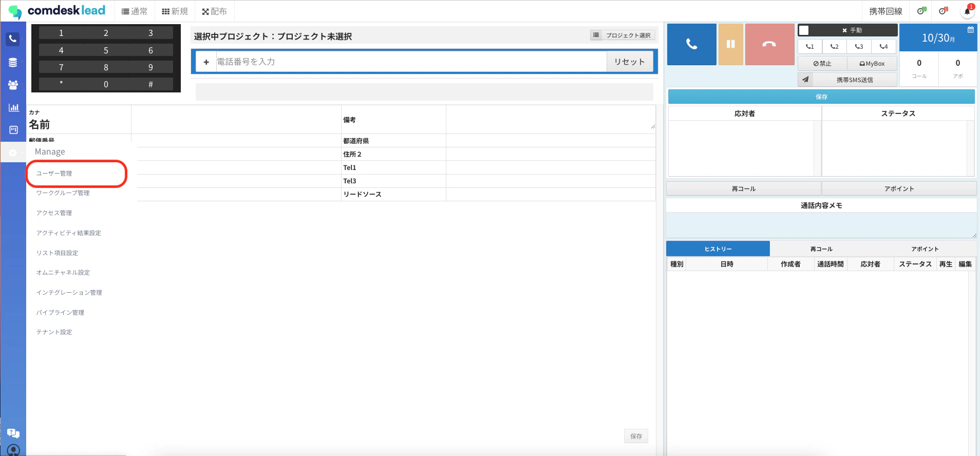Image resolution: width=980 pixels, height=456 pixels.
Task: Click dial pad key 9
Action: pos(150,67)
